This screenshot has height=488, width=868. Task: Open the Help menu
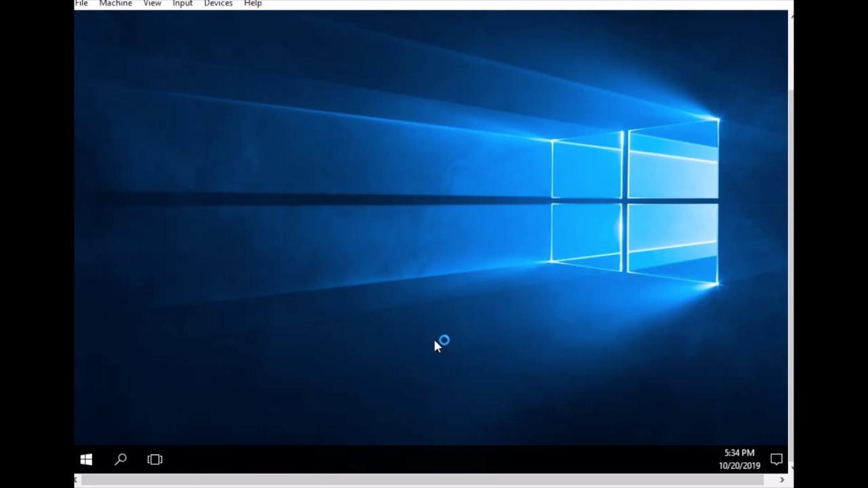coord(253,3)
